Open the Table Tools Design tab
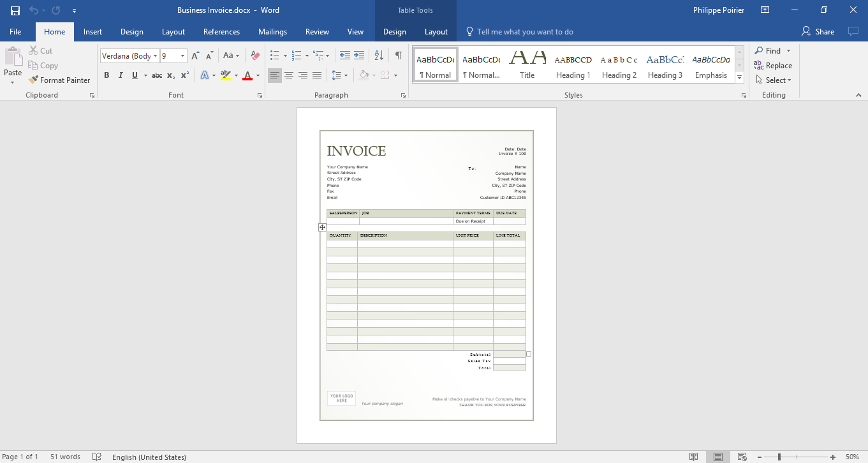 coord(394,31)
